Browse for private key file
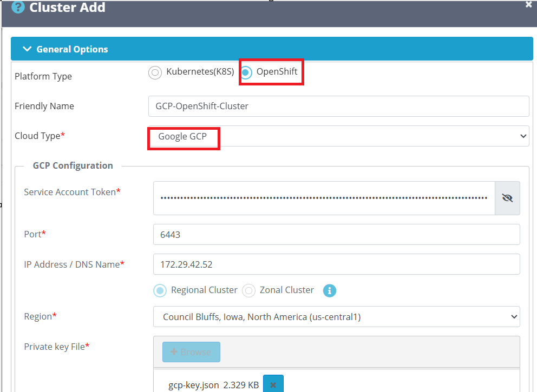Screen dimensions: 537x392 click(191, 352)
